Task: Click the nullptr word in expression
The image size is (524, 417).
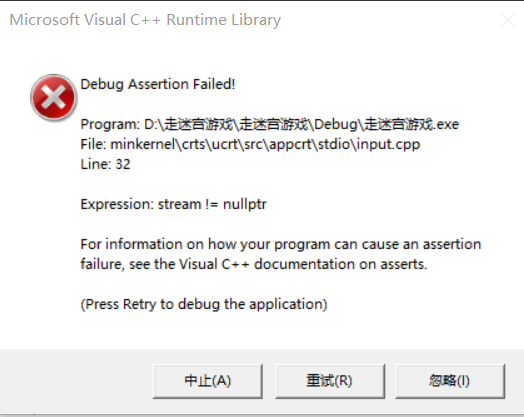Action: tap(245, 204)
